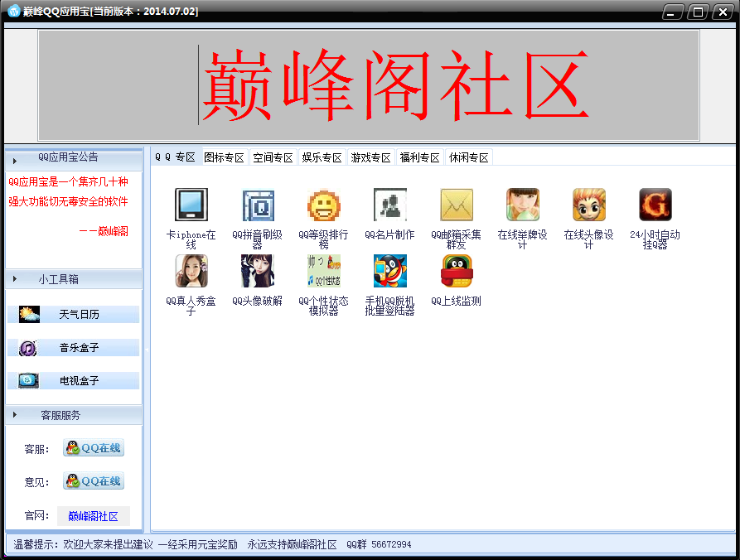Open the QQ上线监测 penguin icon
This screenshot has width=740, height=560.
click(457, 271)
